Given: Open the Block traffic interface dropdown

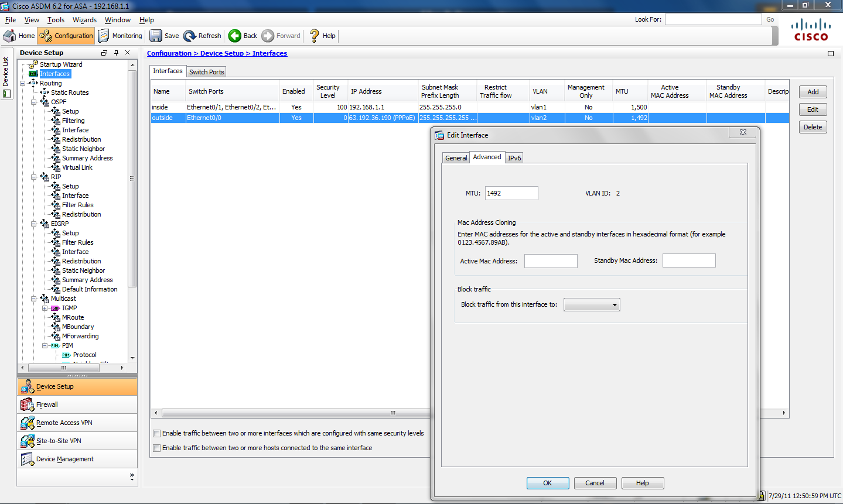Looking at the screenshot, I should (x=592, y=305).
